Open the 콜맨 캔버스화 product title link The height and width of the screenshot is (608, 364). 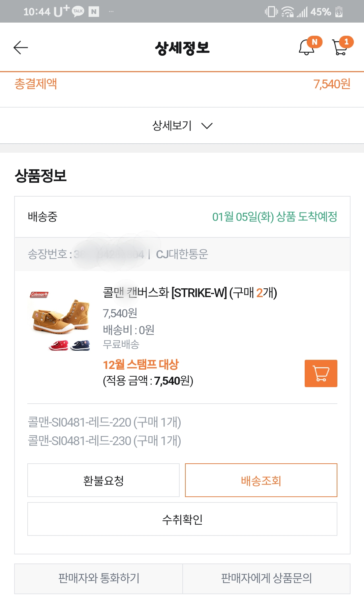click(x=190, y=293)
